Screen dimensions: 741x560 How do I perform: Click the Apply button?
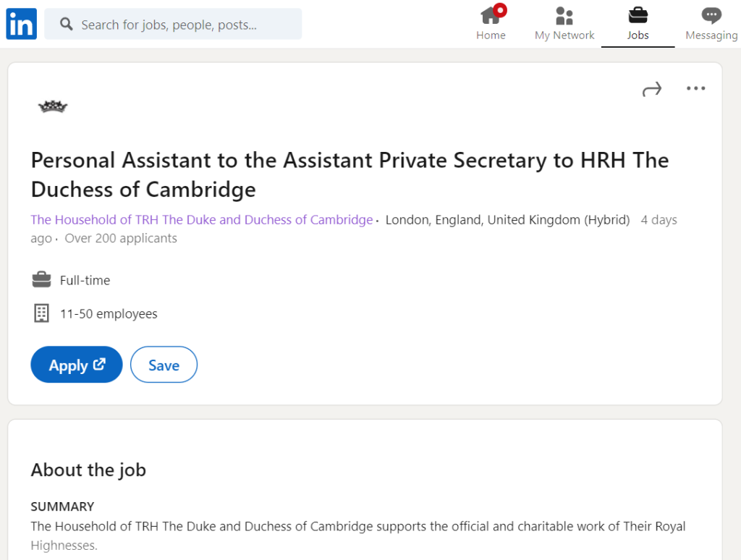coord(77,365)
